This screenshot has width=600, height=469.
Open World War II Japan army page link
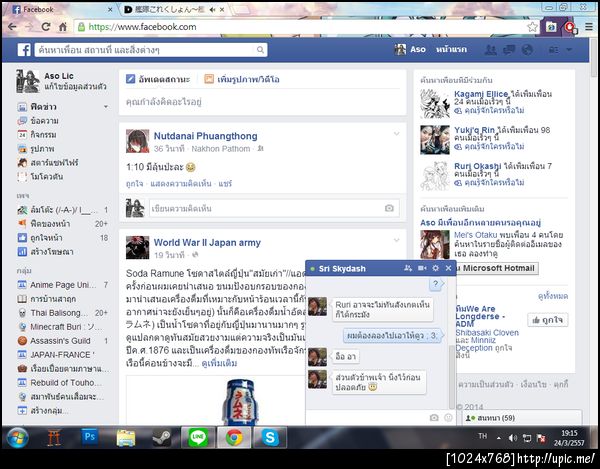[x=207, y=243]
